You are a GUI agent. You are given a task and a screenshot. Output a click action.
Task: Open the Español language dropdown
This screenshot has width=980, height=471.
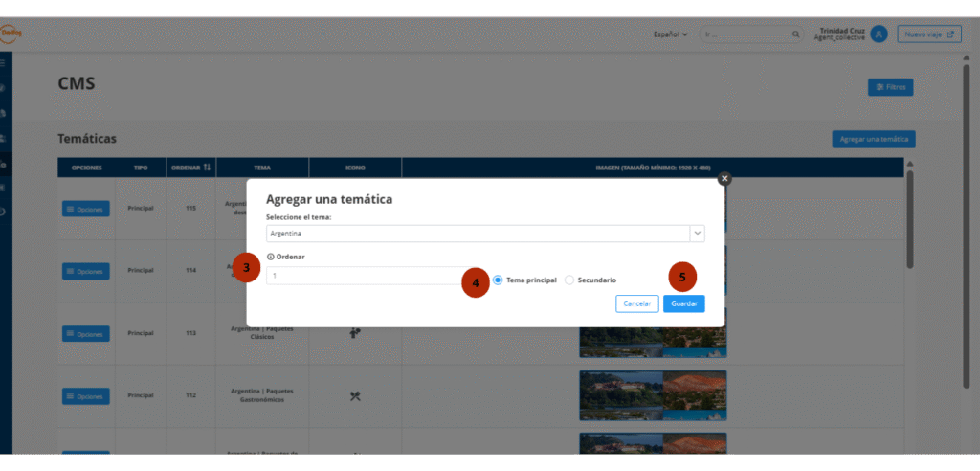(x=671, y=34)
